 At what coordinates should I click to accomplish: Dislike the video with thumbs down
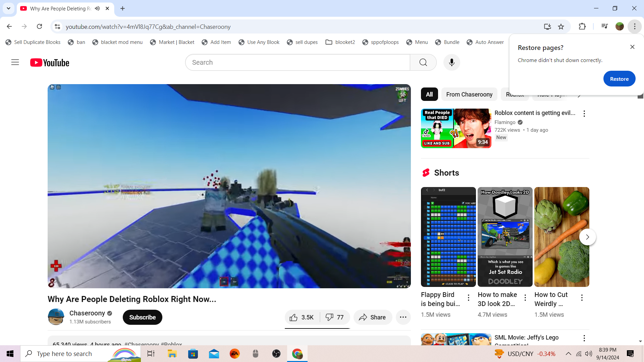coord(335,317)
